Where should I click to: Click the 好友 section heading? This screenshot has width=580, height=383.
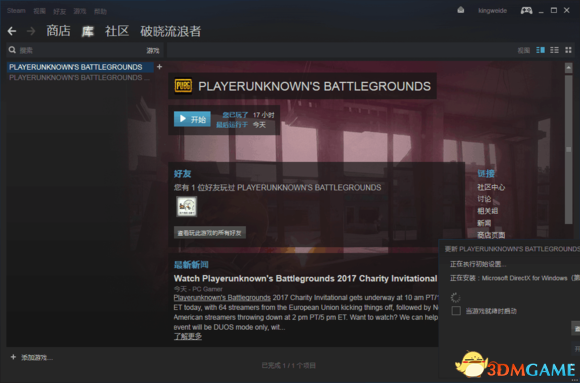coord(182,174)
